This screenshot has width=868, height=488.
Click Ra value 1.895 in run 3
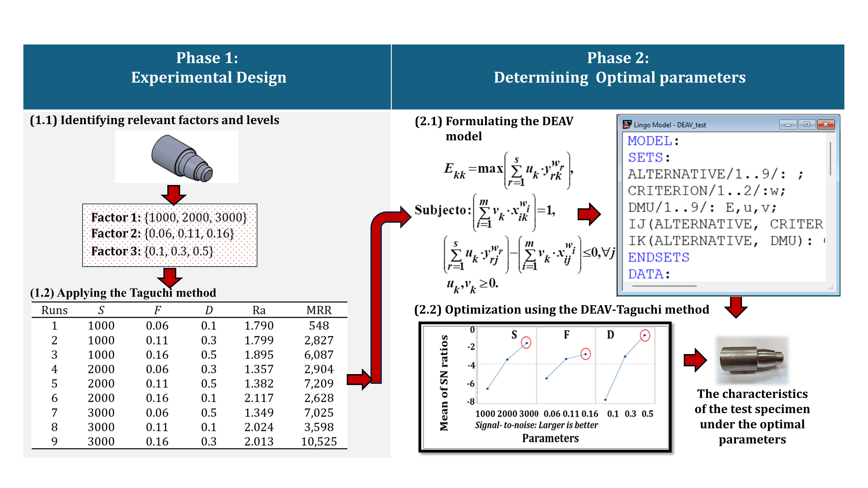(259, 355)
